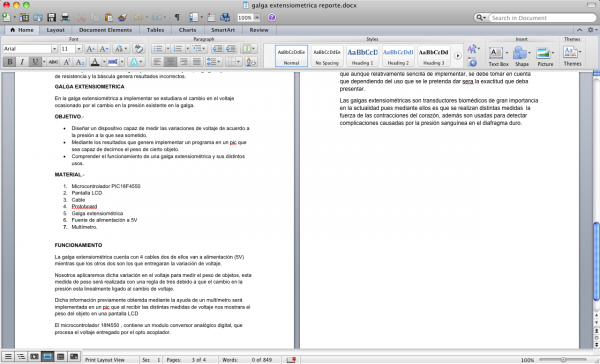
Task: Click the Insert Picture button
Action: pos(545,56)
